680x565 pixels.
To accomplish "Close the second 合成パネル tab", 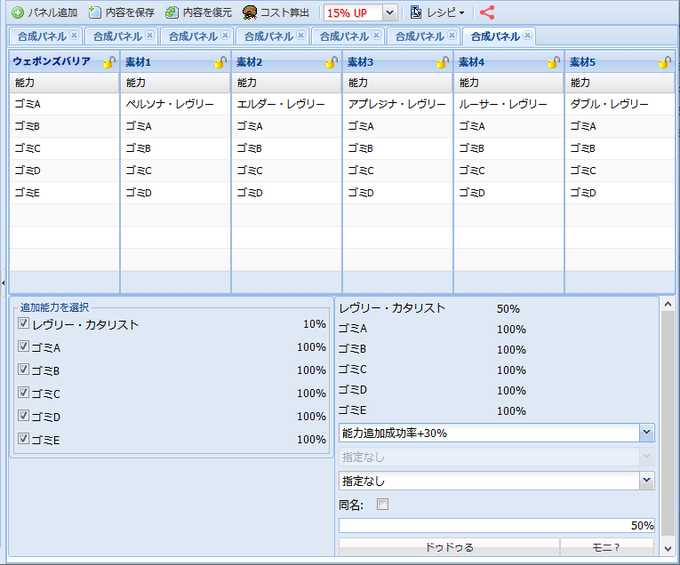I will click(150, 35).
